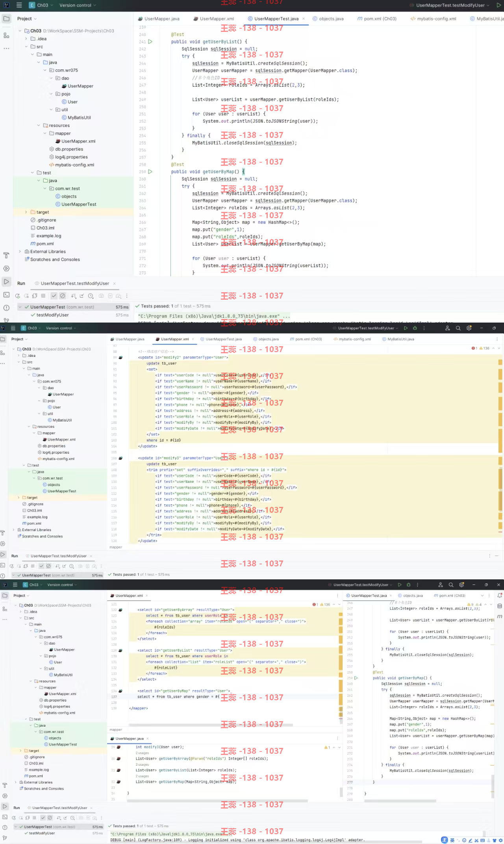Screen dimensions: 504x844
Task: Select db.properties in top project tree
Action: (x=66, y=149)
